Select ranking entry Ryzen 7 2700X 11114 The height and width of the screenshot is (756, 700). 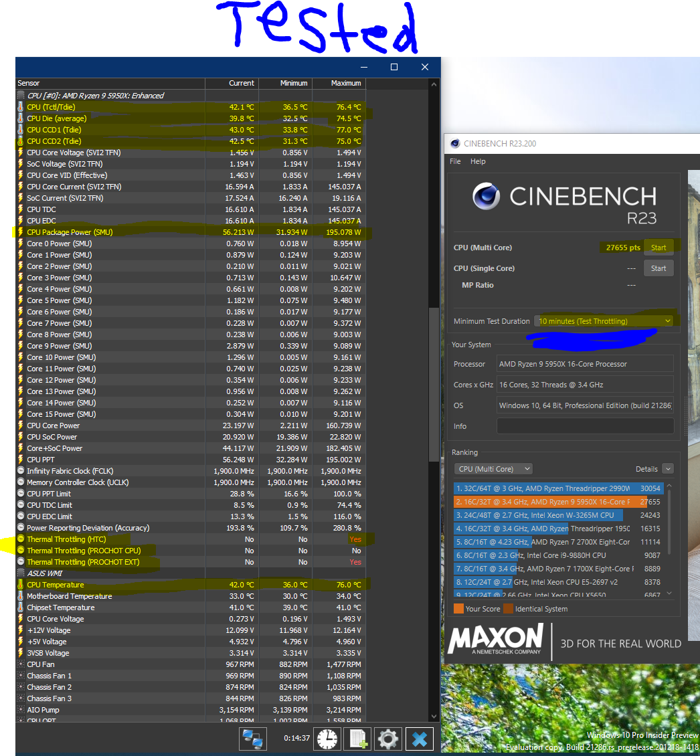[559, 542]
